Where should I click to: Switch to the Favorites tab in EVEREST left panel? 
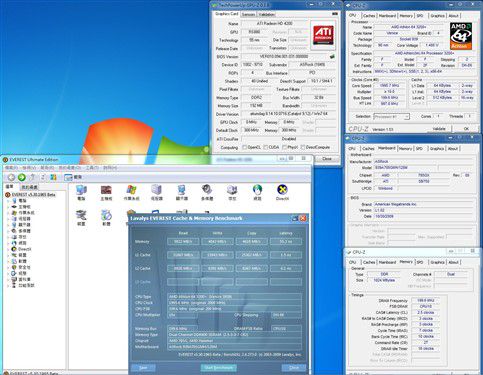[30, 187]
